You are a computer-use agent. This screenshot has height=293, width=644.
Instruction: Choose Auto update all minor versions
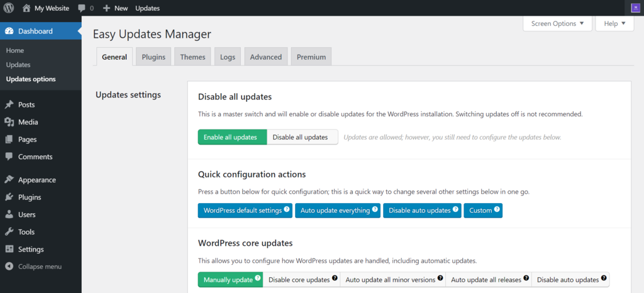(x=392, y=279)
